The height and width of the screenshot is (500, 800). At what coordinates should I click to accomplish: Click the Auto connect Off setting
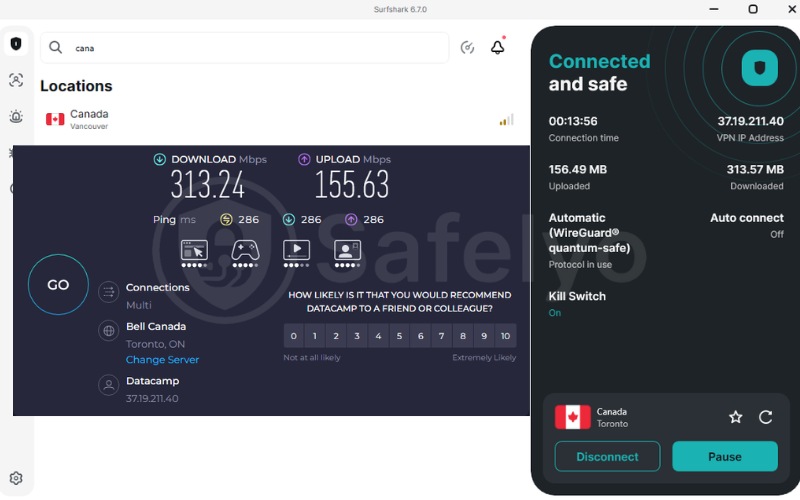tap(747, 225)
